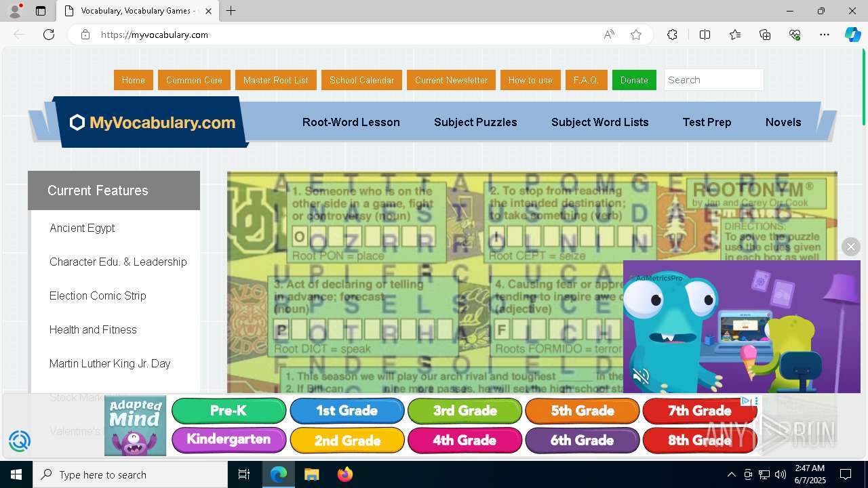Open the F.A.Q. page
The image size is (868, 488).
coord(586,80)
